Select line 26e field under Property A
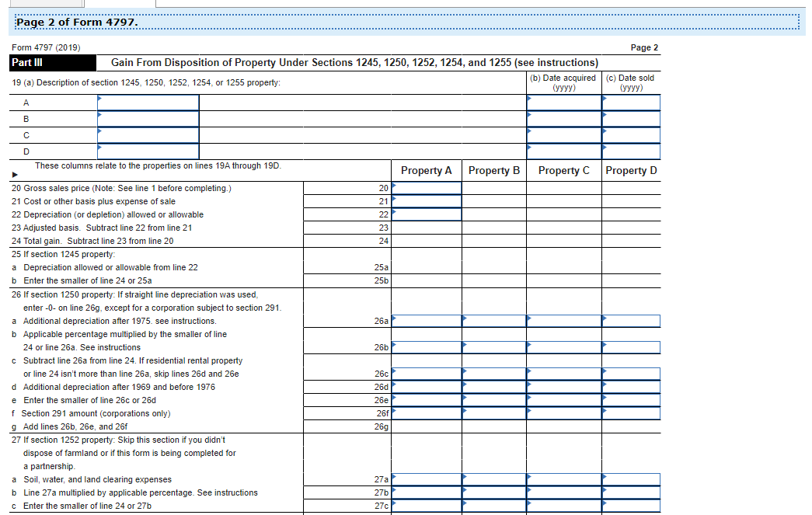 tap(427, 400)
